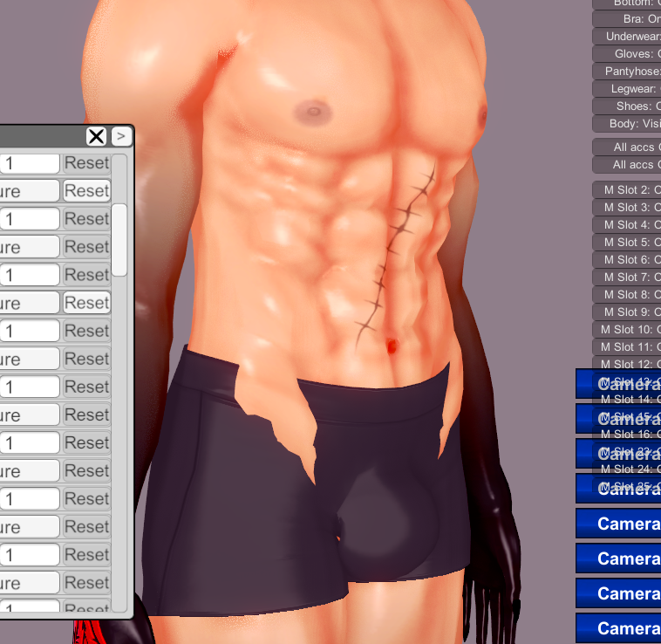Toggle Body visibility
This screenshot has width=661, height=644.
point(627,123)
